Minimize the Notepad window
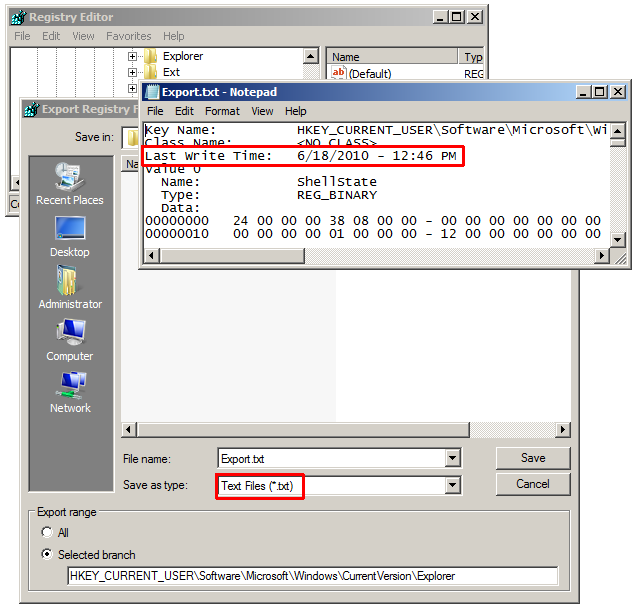The width and height of the screenshot is (636, 608). tap(583, 92)
